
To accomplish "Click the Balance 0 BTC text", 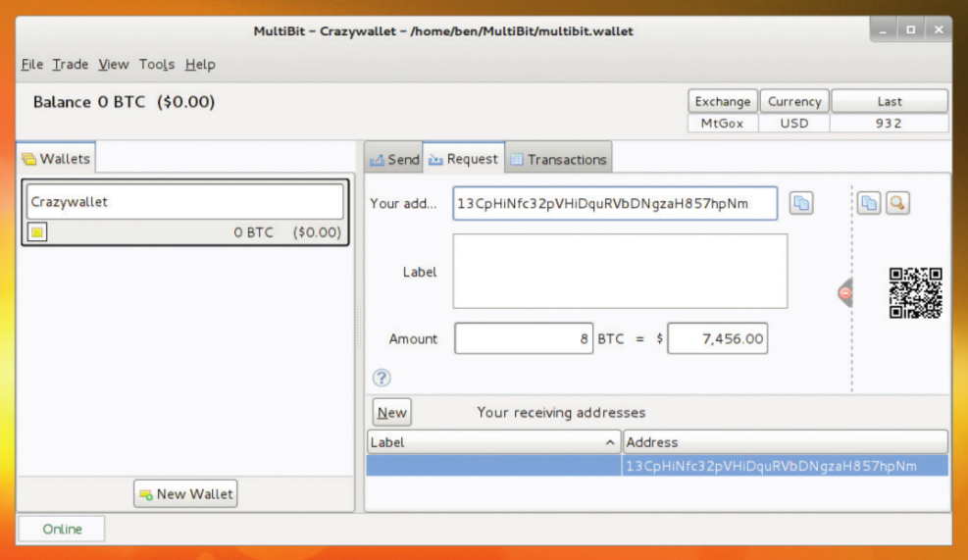I will [124, 102].
